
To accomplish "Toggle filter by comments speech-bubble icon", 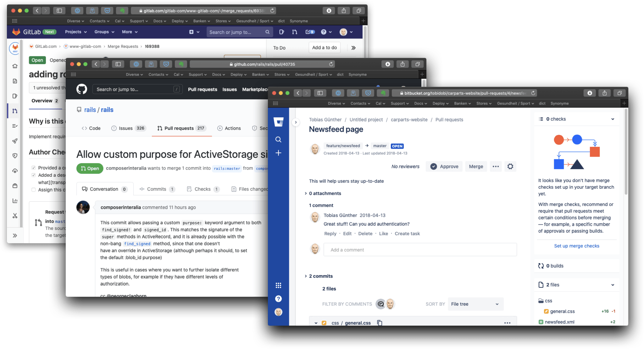I will coord(380,304).
